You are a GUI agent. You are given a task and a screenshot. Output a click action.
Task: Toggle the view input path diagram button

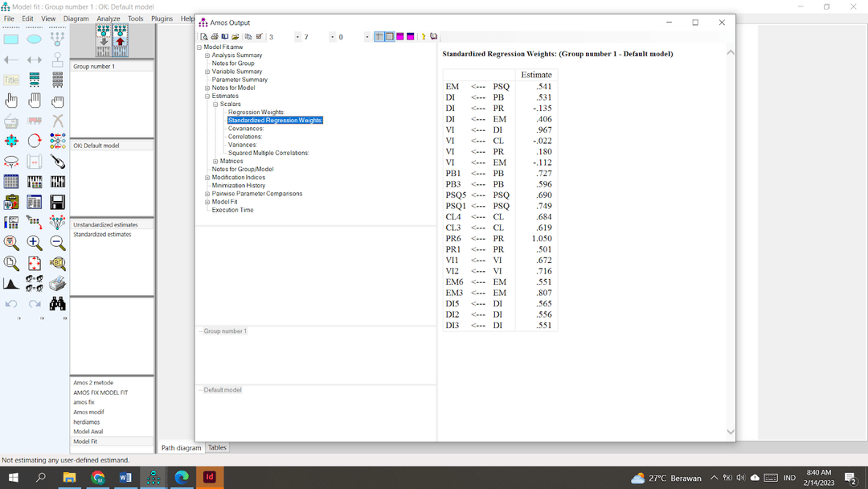pyautogui.click(x=104, y=40)
